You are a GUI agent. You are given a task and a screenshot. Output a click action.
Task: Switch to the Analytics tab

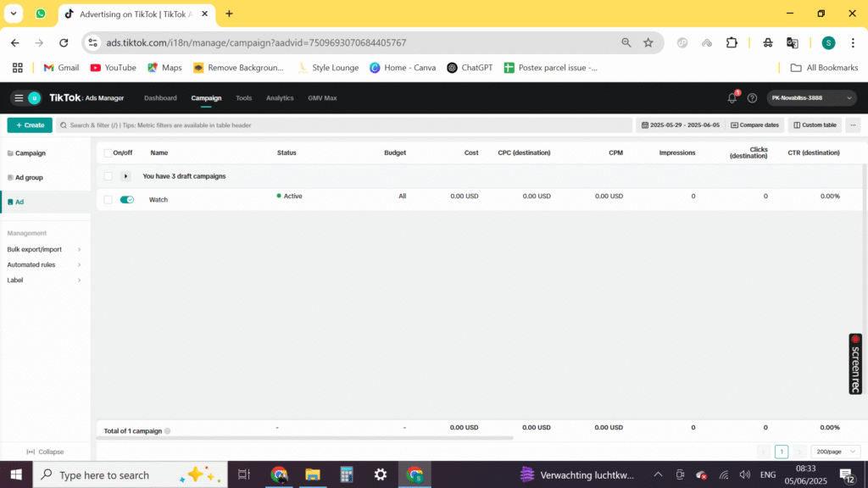(x=280, y=98)
